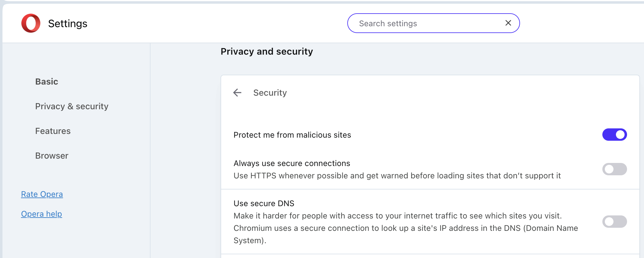Clear the search settings field with X
This screenshot has height=258, width=644.
(508, 23)
